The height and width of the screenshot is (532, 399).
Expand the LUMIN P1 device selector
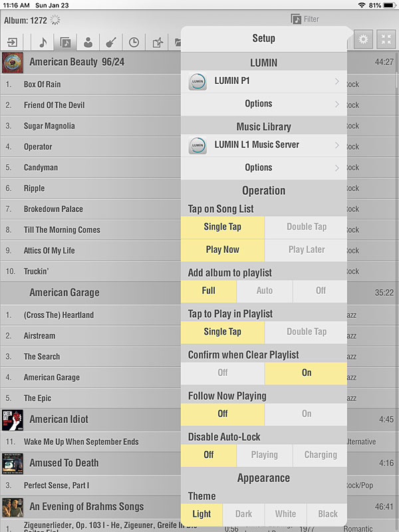coord(263,81)
